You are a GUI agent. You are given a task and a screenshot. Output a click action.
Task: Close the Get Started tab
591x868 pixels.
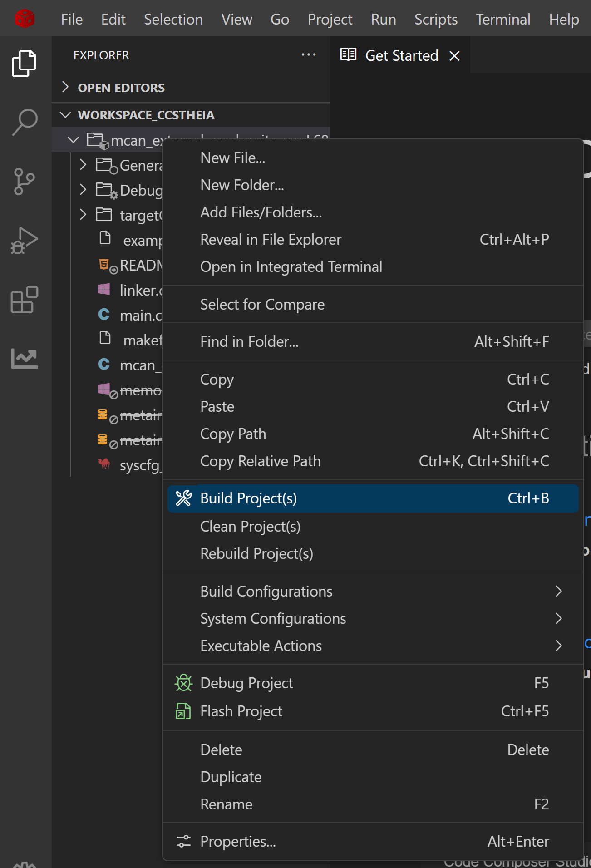(x=454, y=56)
